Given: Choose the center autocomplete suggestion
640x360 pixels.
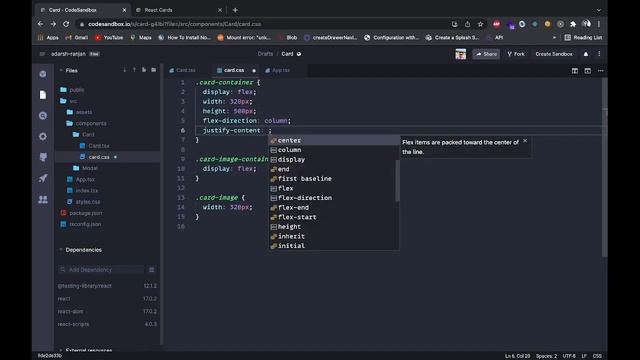Looking at the screenshot, I should (x=333, y=140).
